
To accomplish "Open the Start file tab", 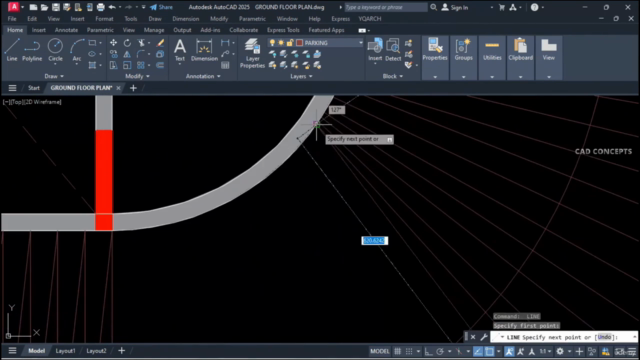I will click(x=34, y=88).
